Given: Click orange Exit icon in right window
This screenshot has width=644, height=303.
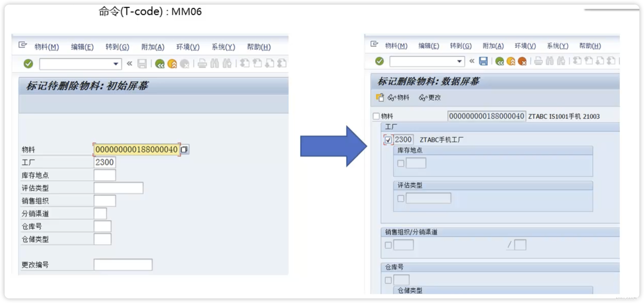Looking at the screenshot, I should (511, 61).
